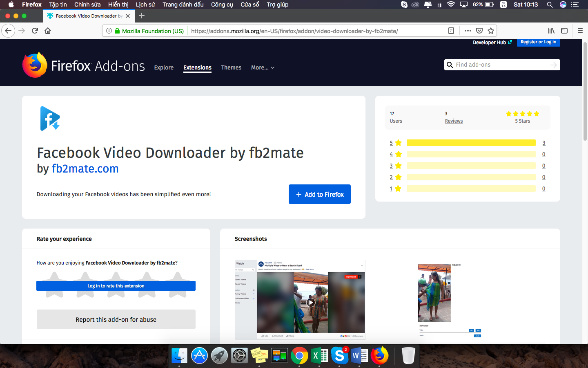Open page actions three-dot menu
Viewport: 588px width, 368px height.
[x=468, y=31]
